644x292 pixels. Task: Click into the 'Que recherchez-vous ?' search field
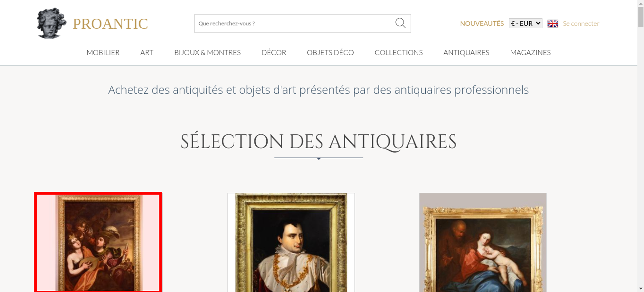pyautogui.click(x=295, y=23)
